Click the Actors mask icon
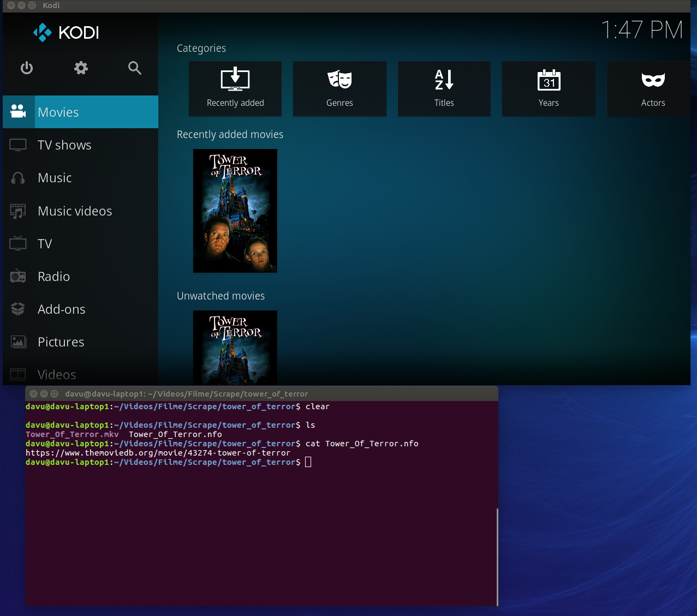 point(653,80)
